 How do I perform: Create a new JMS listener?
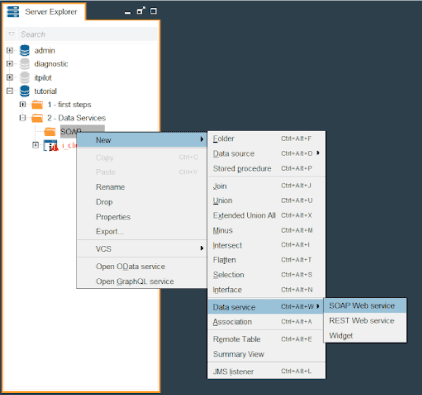coord(266,371)
